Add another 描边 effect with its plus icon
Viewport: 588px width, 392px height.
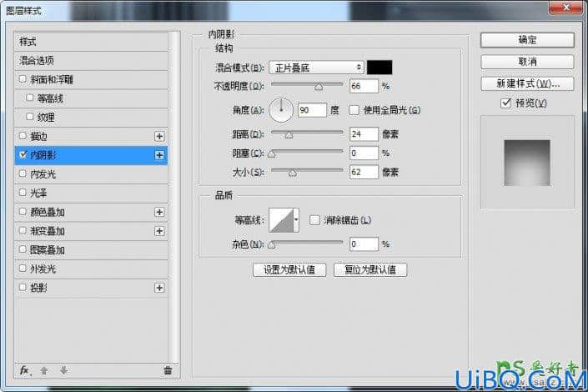tap(159, 136)
